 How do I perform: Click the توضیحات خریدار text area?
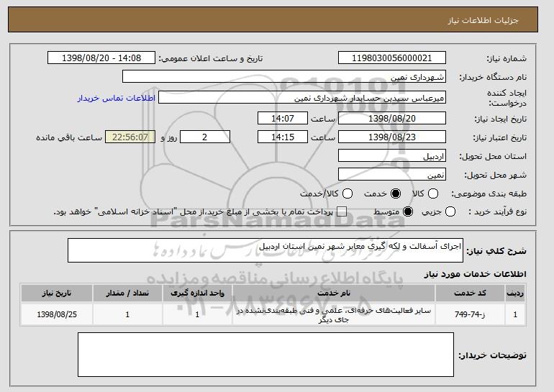click(265, 355)
